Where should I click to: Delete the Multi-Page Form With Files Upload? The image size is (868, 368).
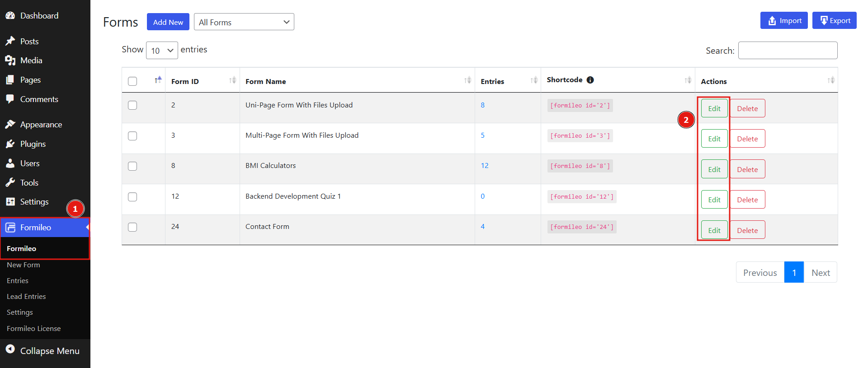(x=747, y=139)
